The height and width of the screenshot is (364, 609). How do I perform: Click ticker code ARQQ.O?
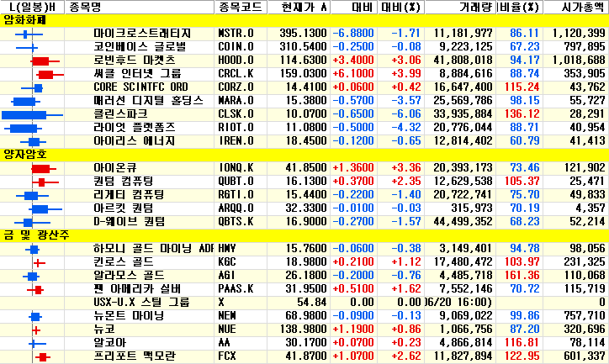click(236, 208)
